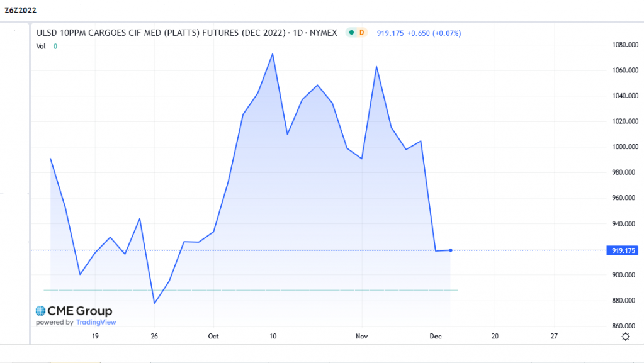644x363 pixels.
Task: Click the Nov label on time axis
Action: click(361, 337)
